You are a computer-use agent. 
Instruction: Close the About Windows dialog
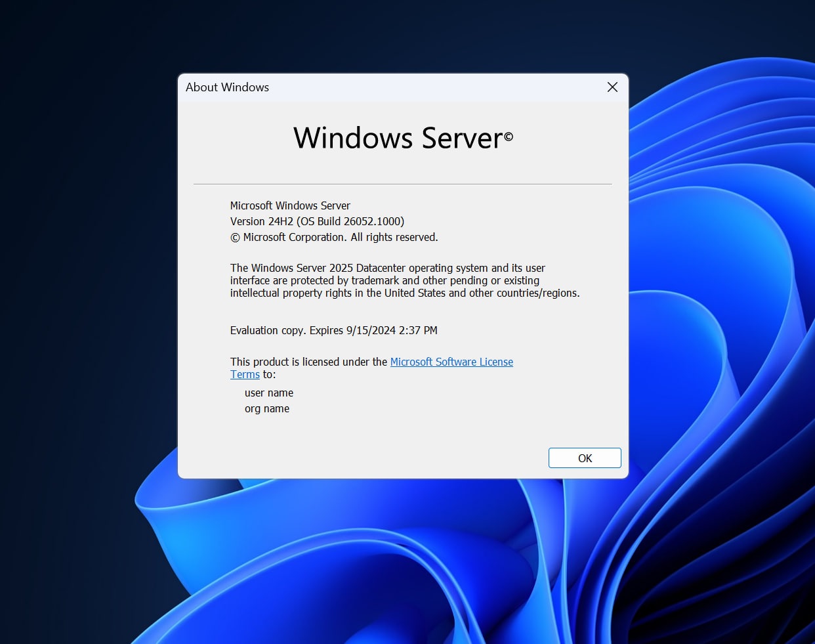(612, 87)
